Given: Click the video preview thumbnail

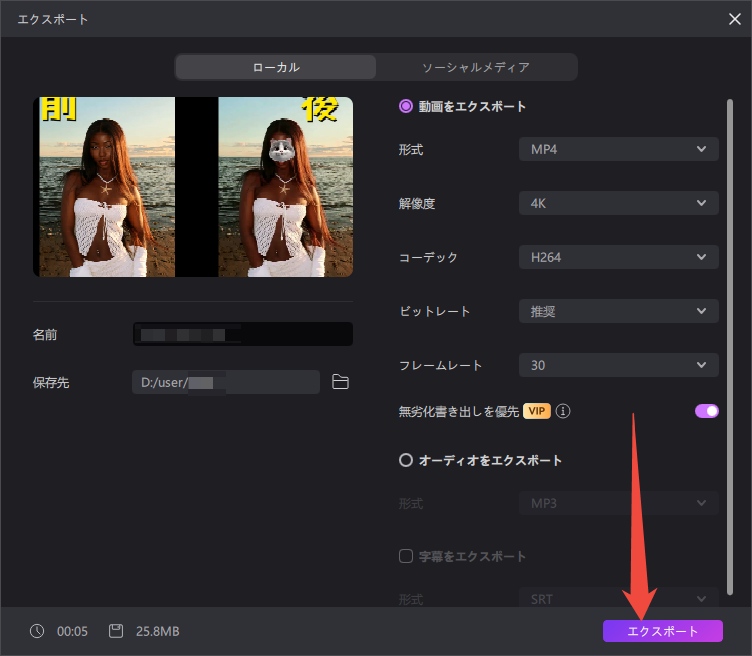Looking at the screenshot, I should pyautogui.click(x=193, y=187).
